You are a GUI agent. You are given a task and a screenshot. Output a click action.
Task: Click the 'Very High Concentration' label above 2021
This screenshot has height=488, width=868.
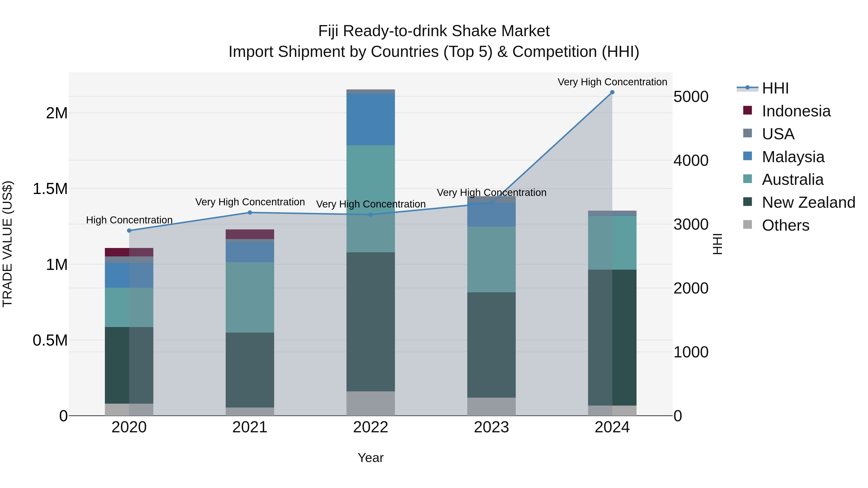point(250,202)
